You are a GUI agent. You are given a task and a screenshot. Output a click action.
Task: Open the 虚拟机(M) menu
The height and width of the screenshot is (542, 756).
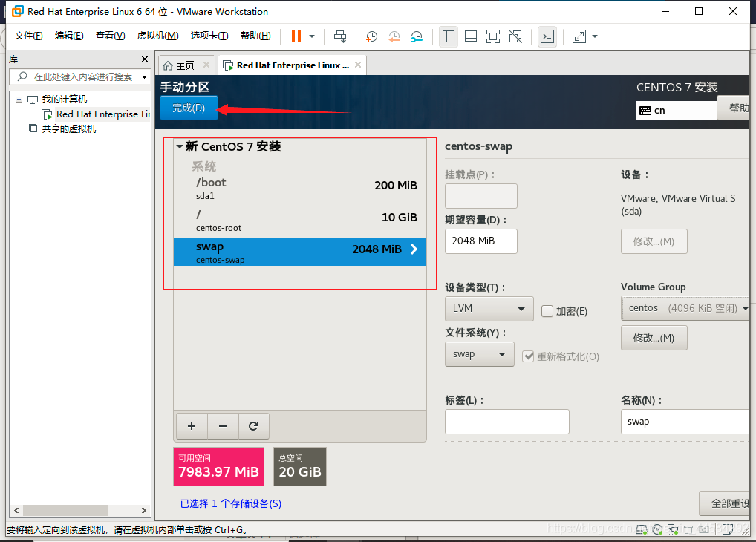click(x=157, y=36)
